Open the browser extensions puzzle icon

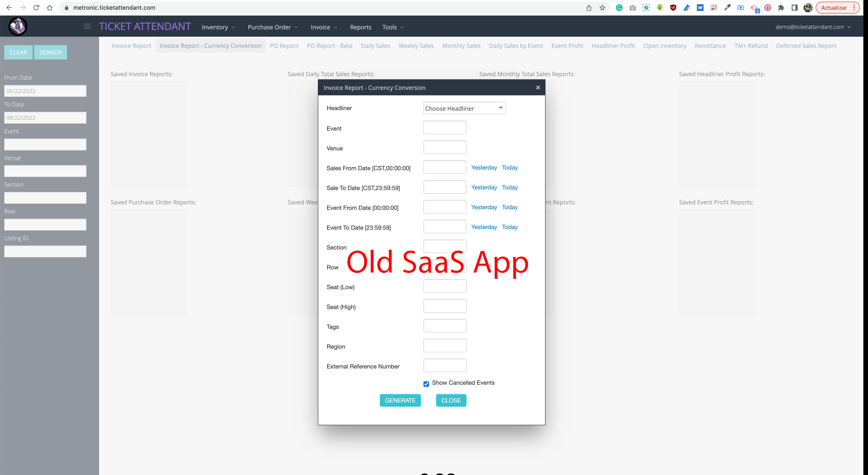(x=781, y=8)
